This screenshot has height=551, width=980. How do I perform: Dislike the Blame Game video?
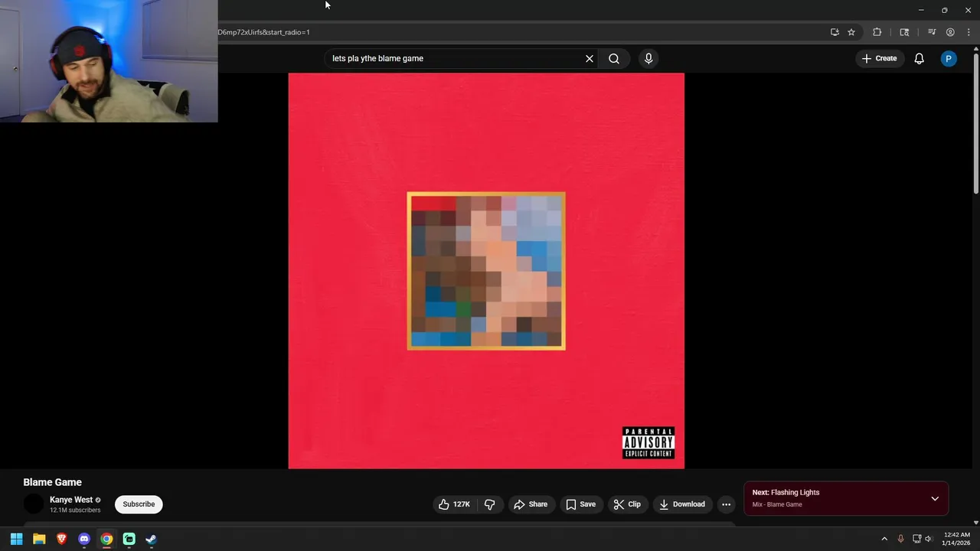(490, 504)
